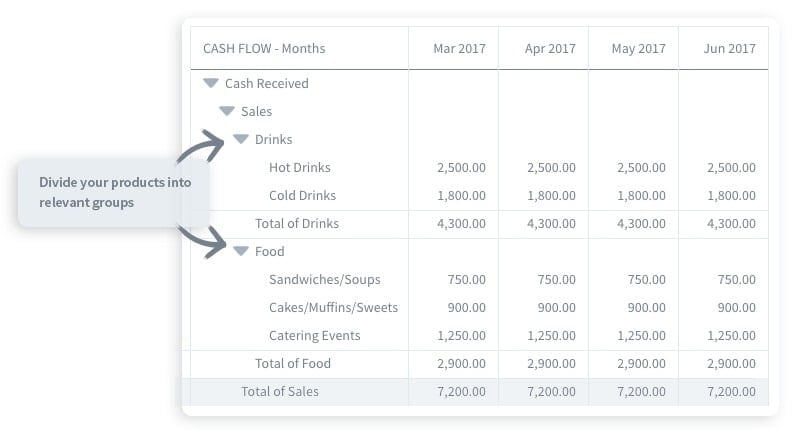796x437 pixels.
Task: Click the Apr 2017 column header
Action: (x=550, y=49)
